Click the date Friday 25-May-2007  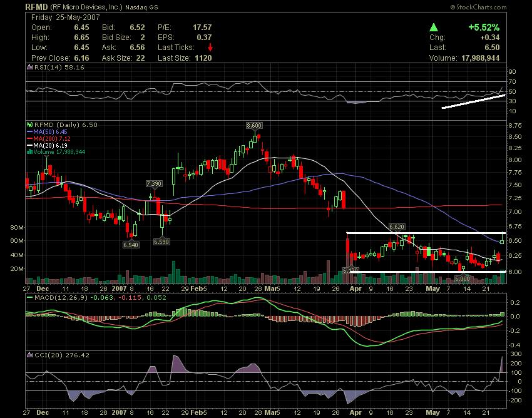click(65, 18)
